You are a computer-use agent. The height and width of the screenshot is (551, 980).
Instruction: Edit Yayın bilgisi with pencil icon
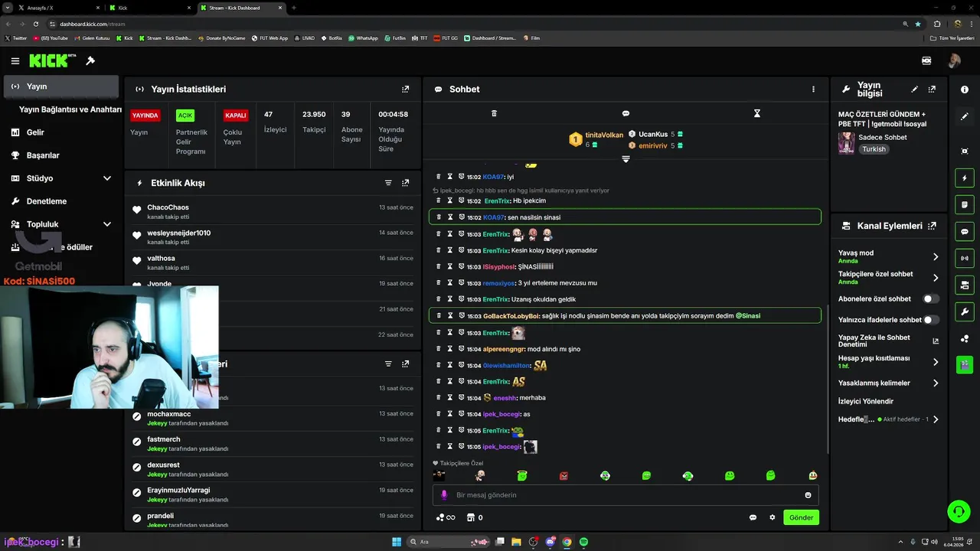coord(914,90)
